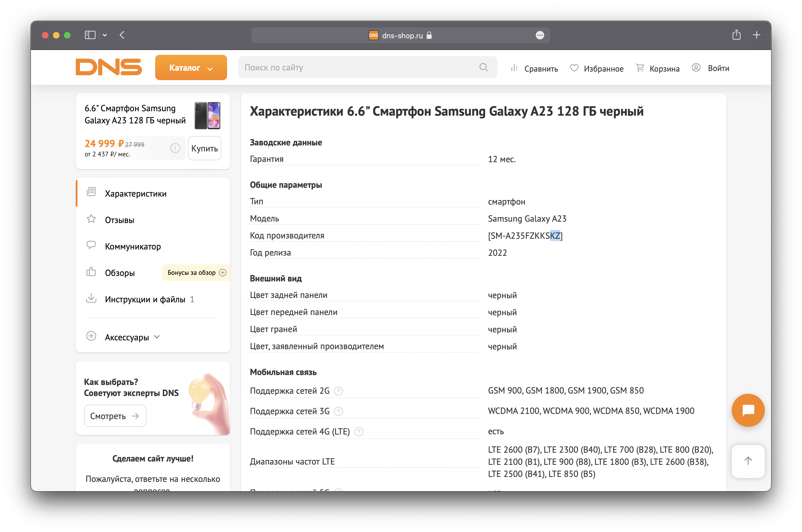
Task: Show help for Поддержка сетей 4G (LTE)
Action: click(x=359, y=432)
